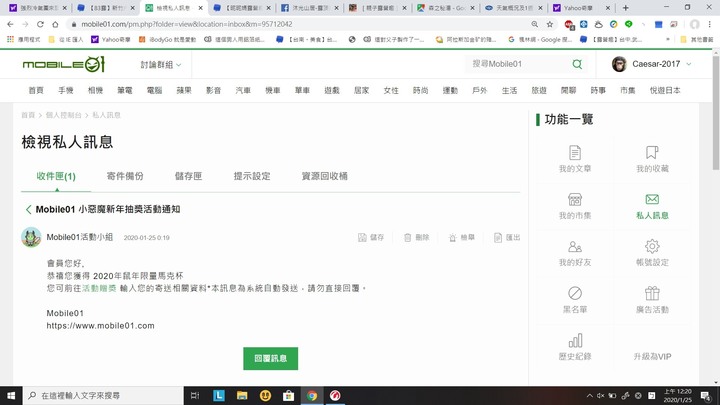Open 我的文章 in the function panel

click(x=575, y=159)
